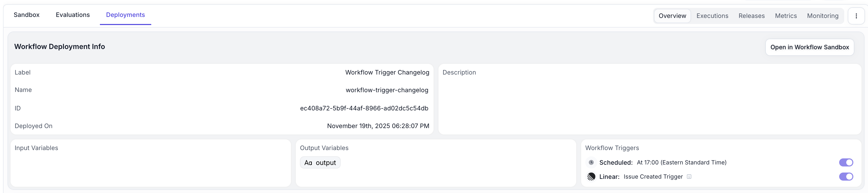This screenshot has height=193, width=868.
Task: Disable the Scheduled workflow trigger
Action: 846,162
